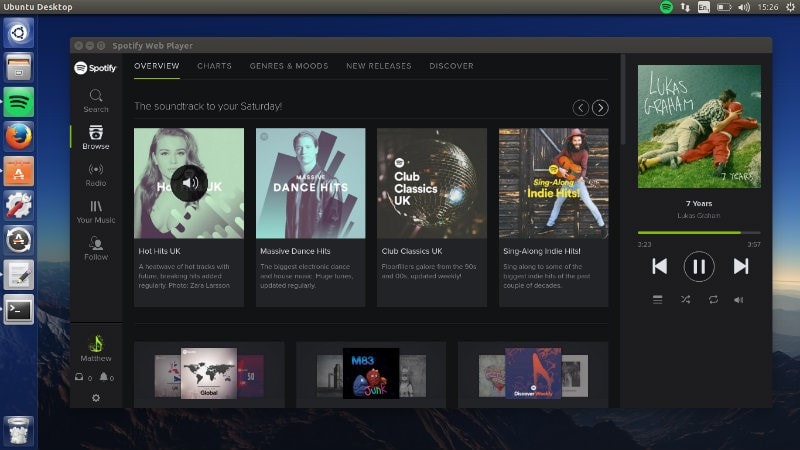Click the Sing-Along Indie Hits! title
The image size is (800, 450).
(542, 251)
